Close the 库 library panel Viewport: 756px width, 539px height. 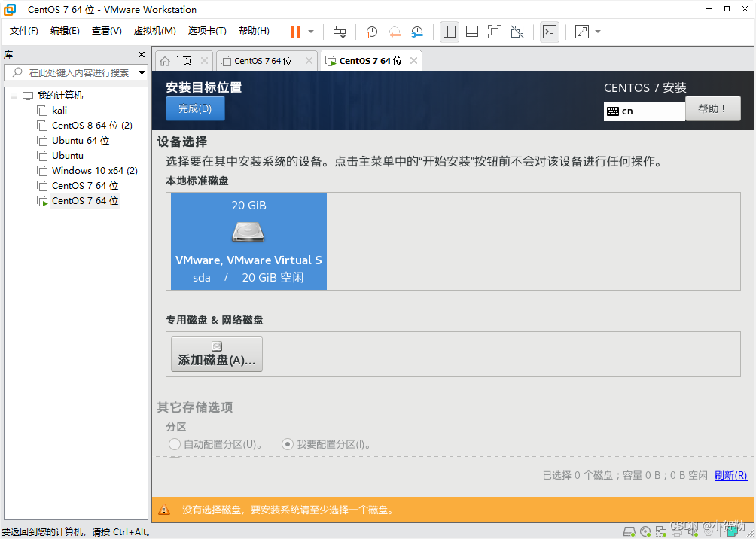click(x=142, y=54)
